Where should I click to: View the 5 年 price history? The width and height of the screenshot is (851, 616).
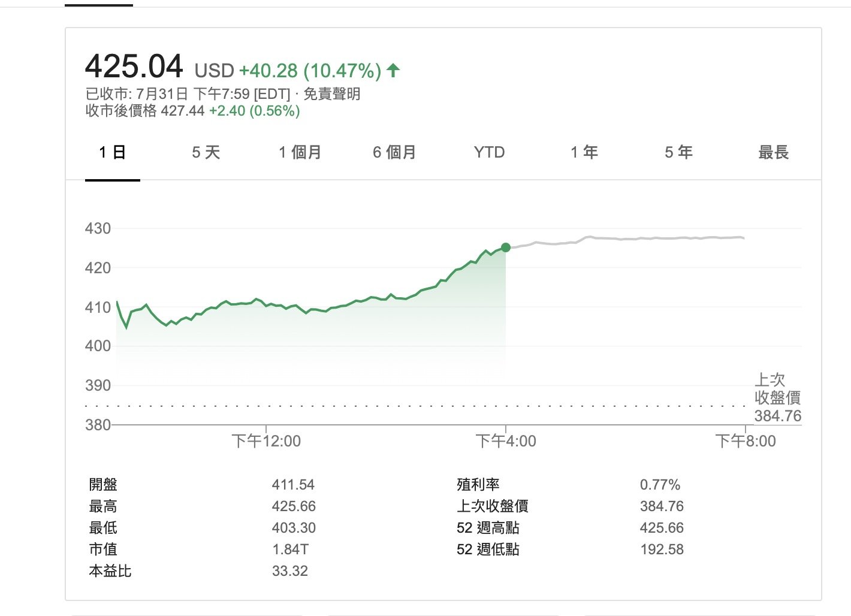click(x=678, y=153)
